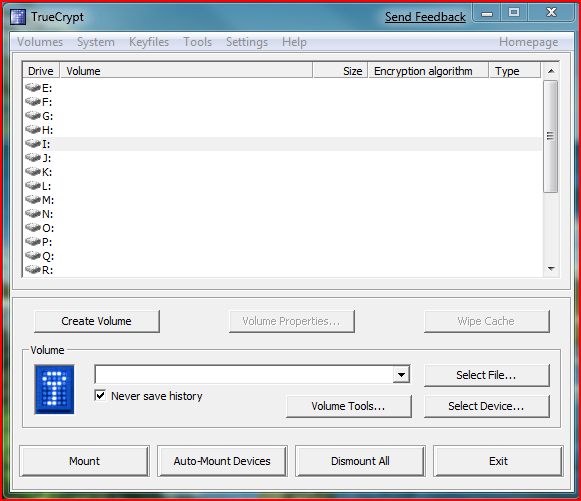Click the drive icon for R:
The height and width of the screenshot is (501, 581).
[x=33, y=269]
